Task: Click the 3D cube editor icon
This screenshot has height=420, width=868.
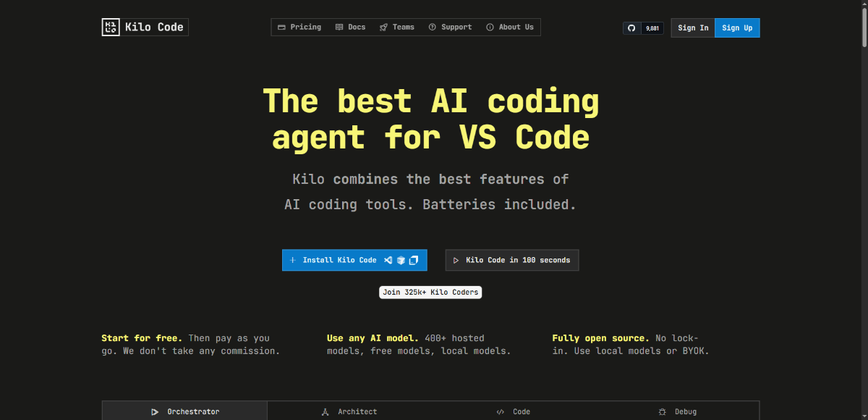Action: (401, 260)
